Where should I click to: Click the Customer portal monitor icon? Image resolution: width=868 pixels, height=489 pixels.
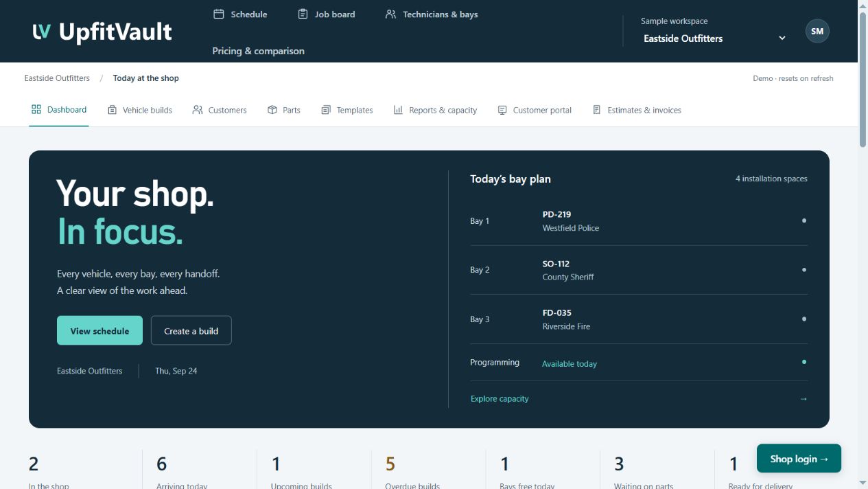click(502, 110)
